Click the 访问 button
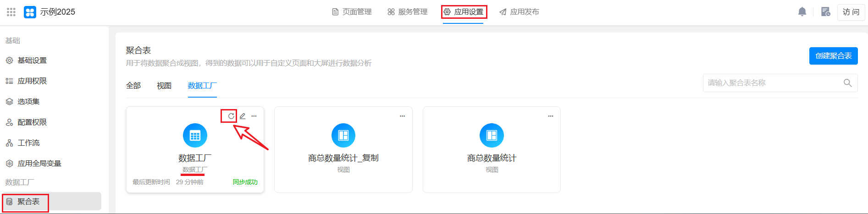 [851, 12]
